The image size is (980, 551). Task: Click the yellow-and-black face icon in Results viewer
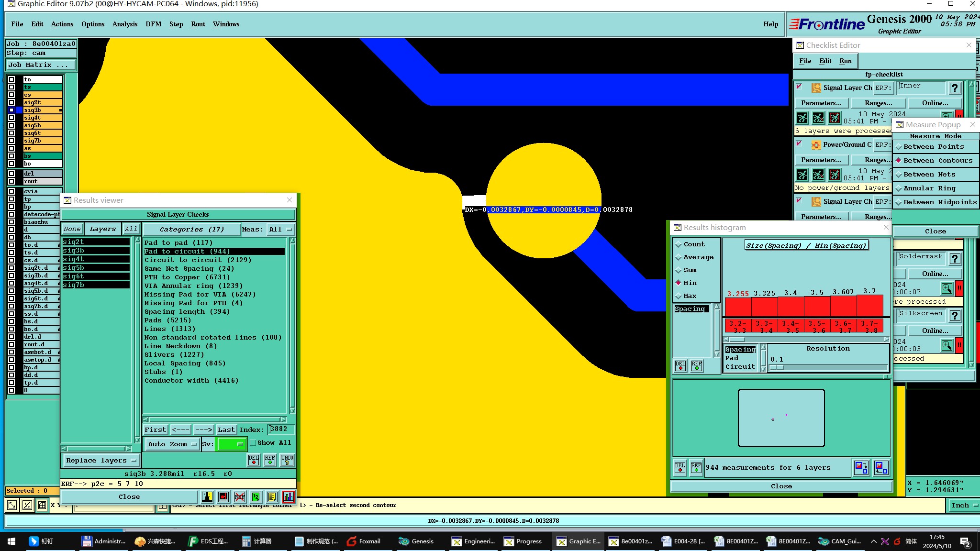pyautogui.click(x=207, y=496)
